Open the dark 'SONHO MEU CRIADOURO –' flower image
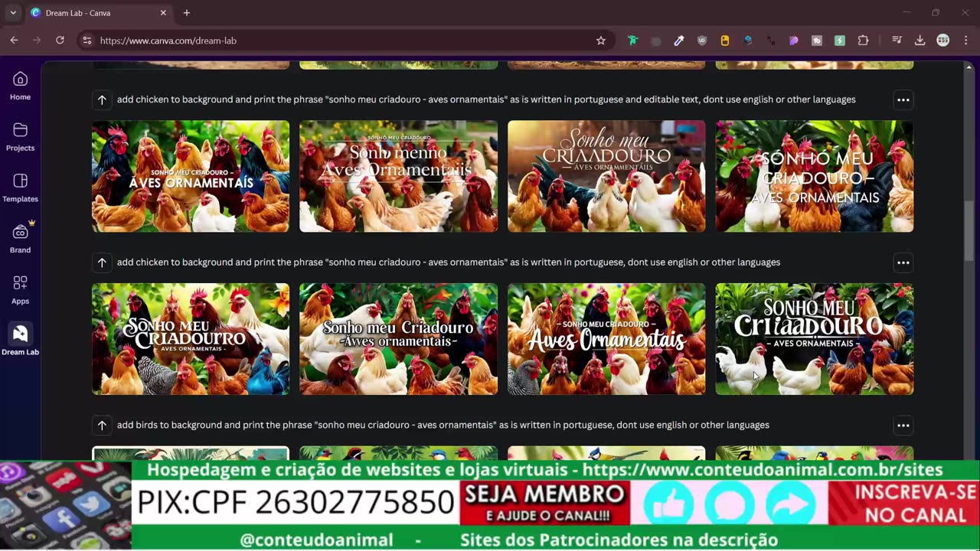980x551 pixels. click(815, 176)
